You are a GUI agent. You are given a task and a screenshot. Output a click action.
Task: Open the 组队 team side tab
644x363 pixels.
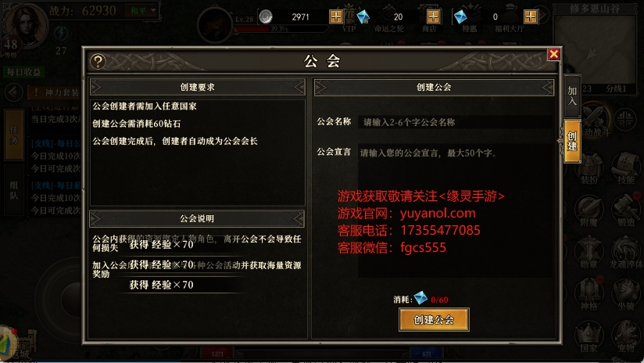pyautogui.click(x=14, y=190)
